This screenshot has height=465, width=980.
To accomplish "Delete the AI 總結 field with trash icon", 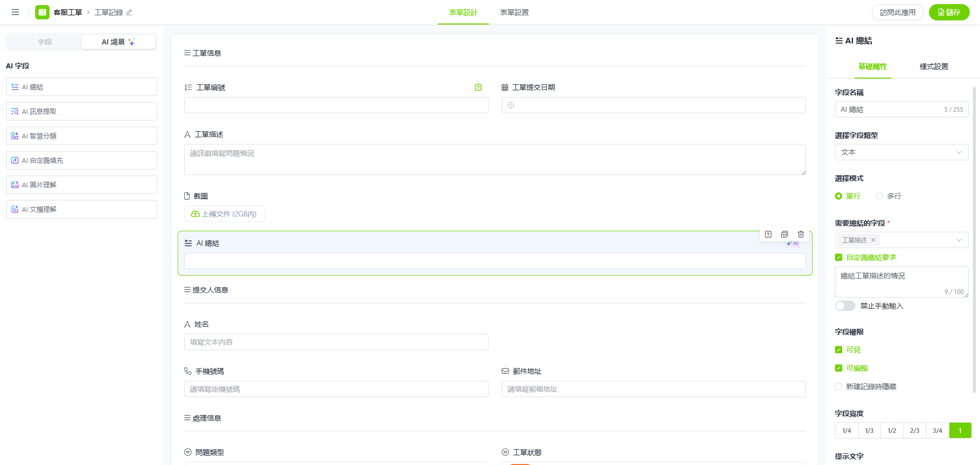I will click(800, 234).
